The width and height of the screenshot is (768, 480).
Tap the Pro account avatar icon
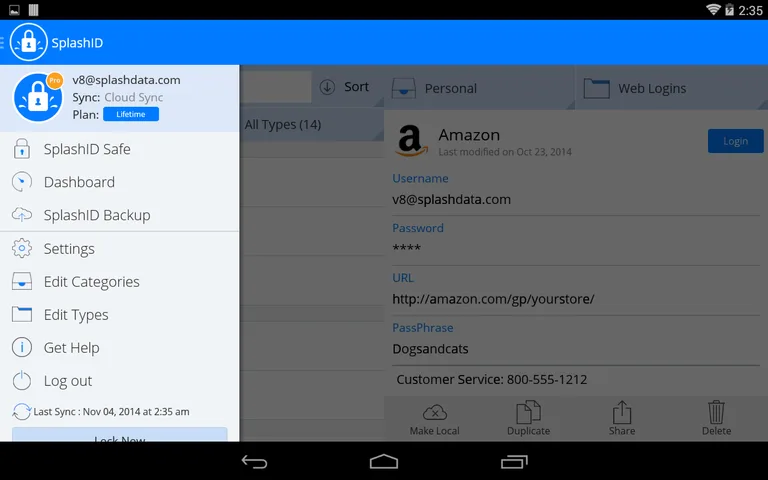pyautogui.click(x=38, y=97)
